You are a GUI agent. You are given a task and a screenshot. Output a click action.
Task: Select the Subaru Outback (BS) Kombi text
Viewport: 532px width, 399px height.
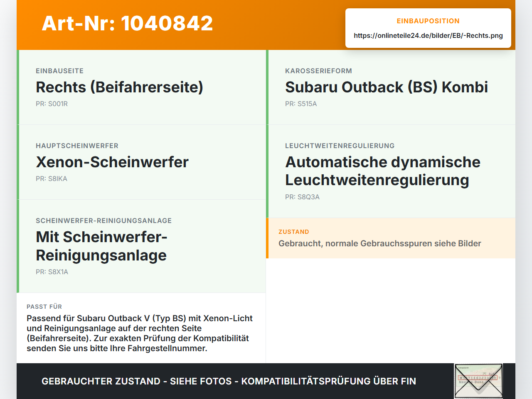(x=387, y=87)
